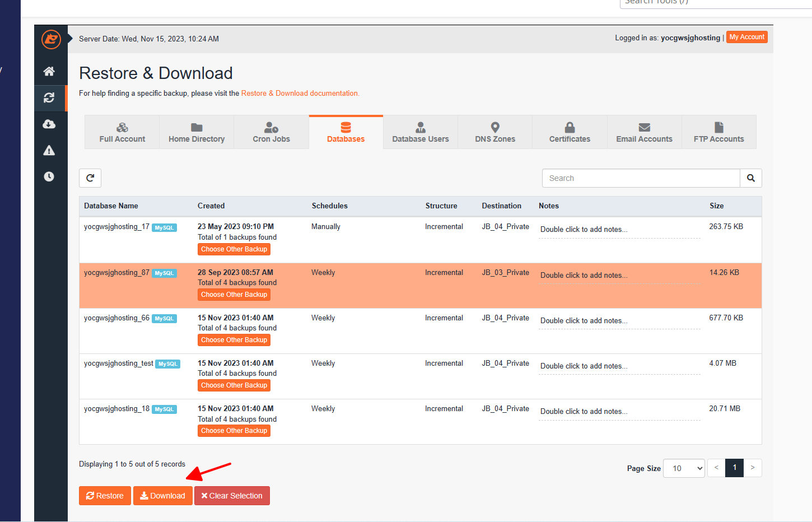Click the MySQL badge for yocgwsjghosting_87
This screenshot has width=812, height=522.
tap(165, 273)
